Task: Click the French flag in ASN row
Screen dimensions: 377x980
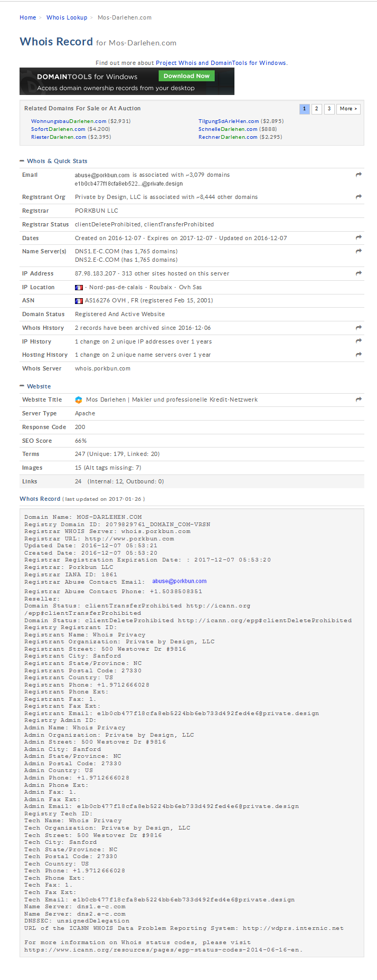Action: tap(79, 301)
